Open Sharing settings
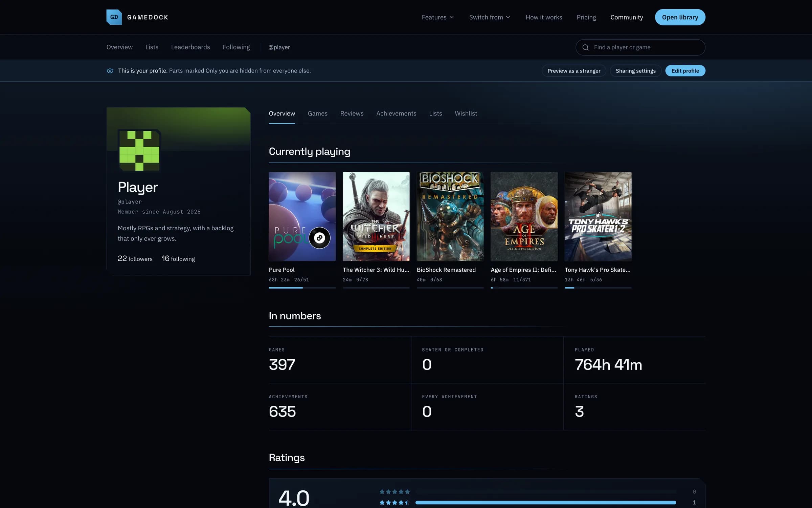 point(635,71)
